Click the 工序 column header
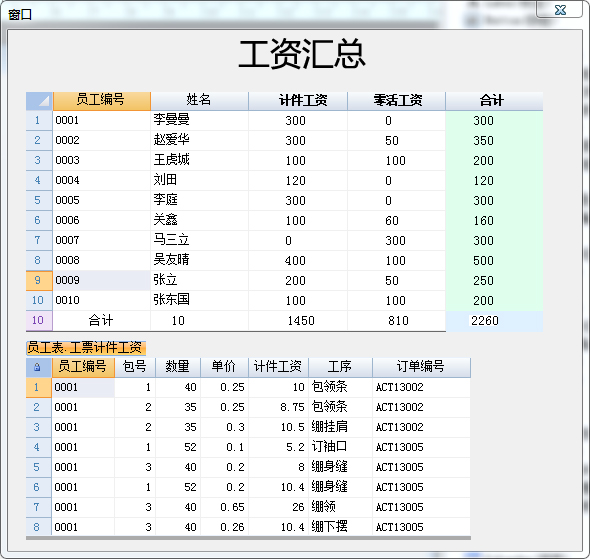This screenshot has width=590, height=559. click(340, 367)
